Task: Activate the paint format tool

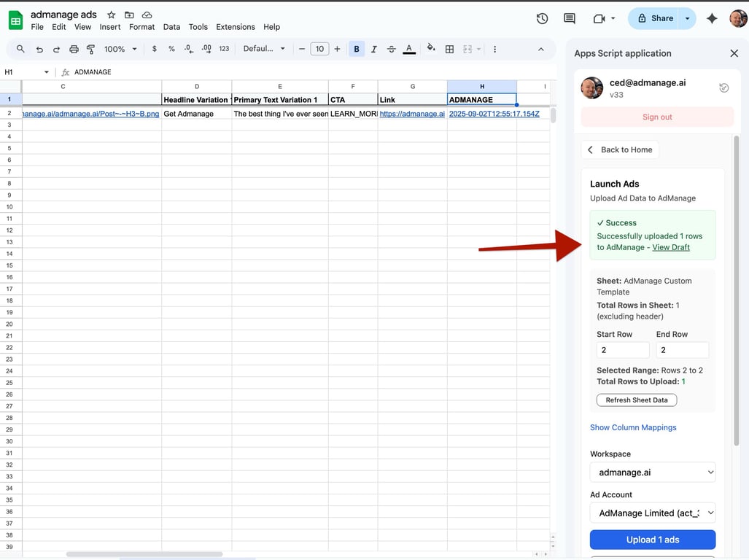Action: tap(90, 49)
